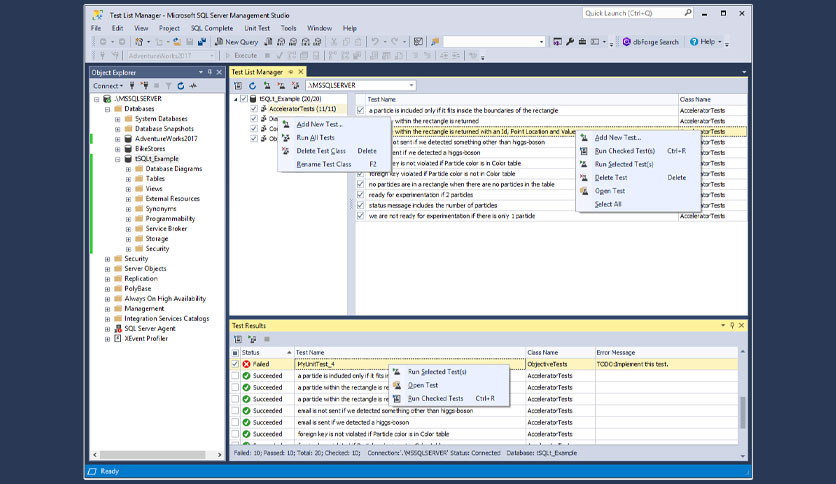
Task: Sort results by Error Message column header
Action: point(666,352)
